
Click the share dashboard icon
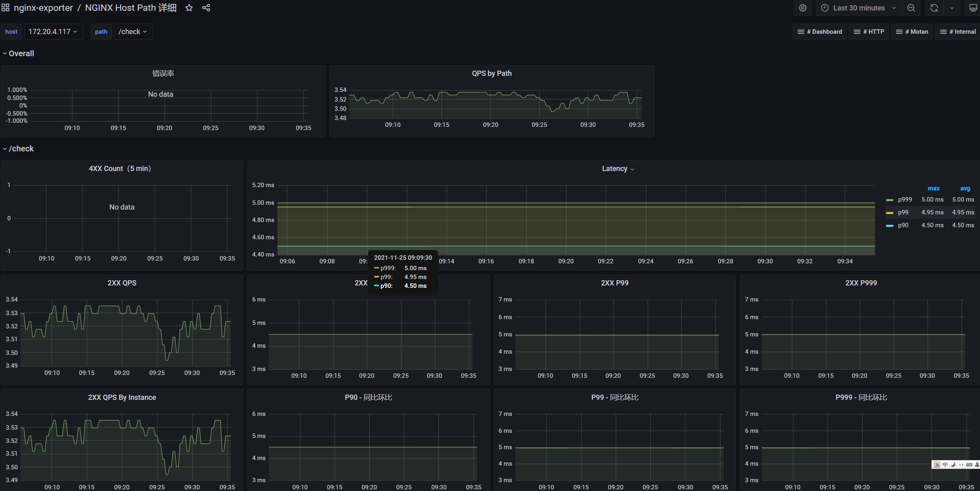[206, 8]
